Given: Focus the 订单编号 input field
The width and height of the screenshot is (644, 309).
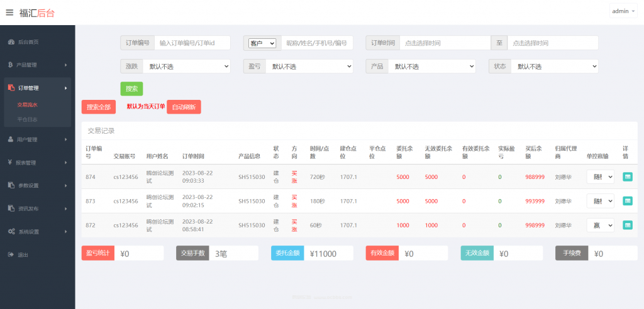Looking at the screenshot, I should [192, 43].
